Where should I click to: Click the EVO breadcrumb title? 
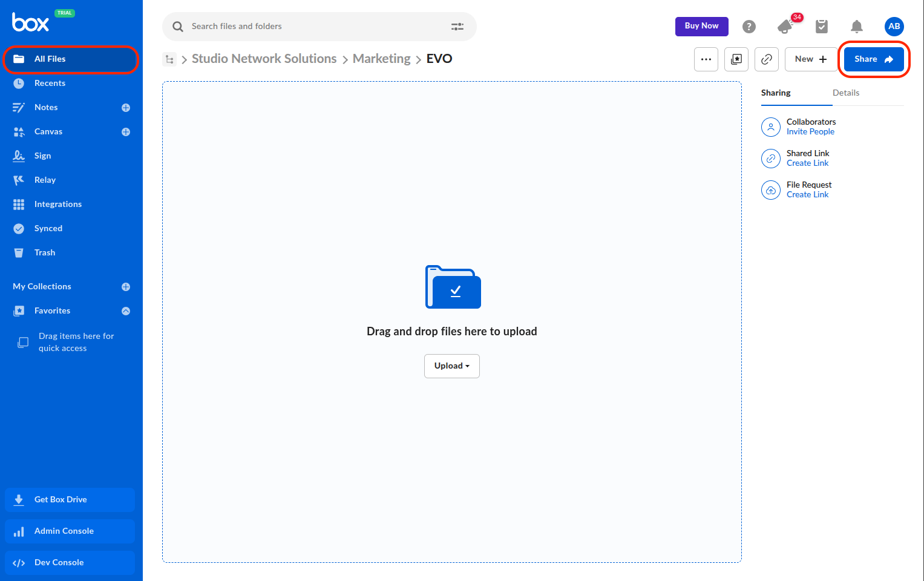pyautogui.click(x=439, y=59)
